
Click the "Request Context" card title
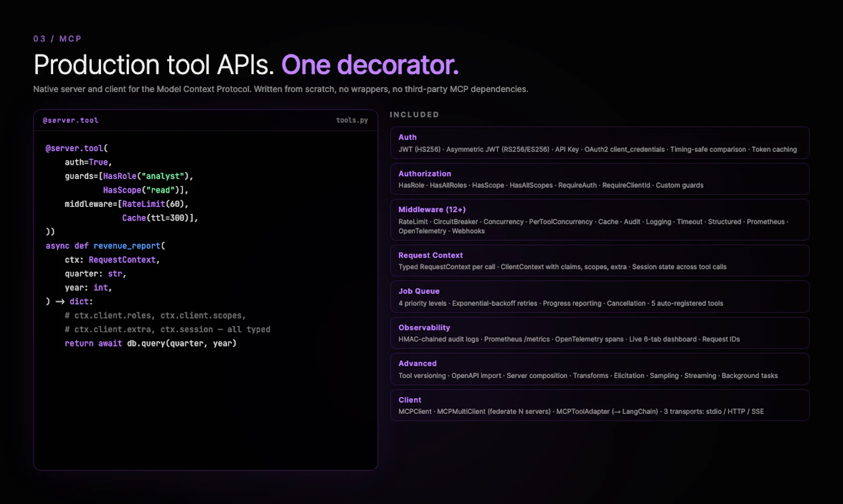pos(430,255)
